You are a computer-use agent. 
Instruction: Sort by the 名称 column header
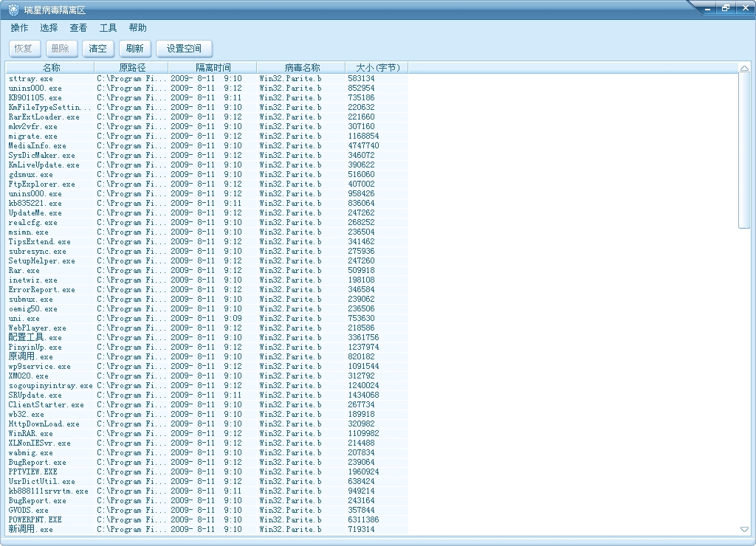(x=50, y=67)
